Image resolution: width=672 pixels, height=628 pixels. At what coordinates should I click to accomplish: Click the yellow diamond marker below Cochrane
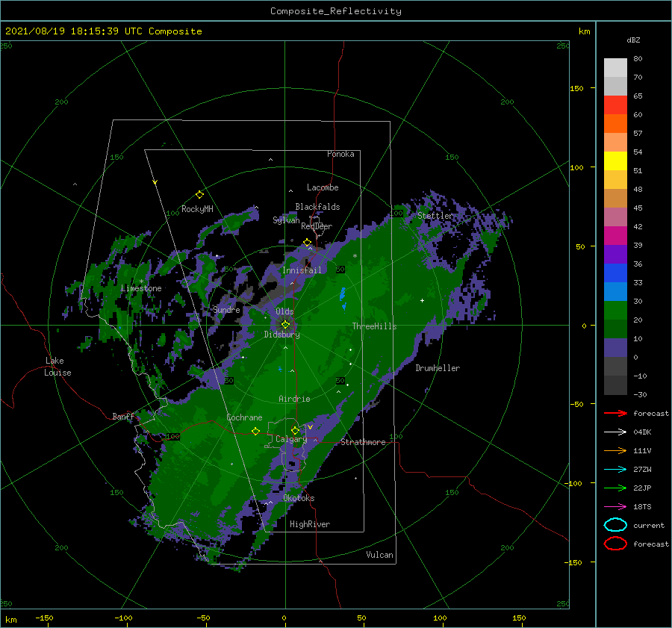(255, 431)
